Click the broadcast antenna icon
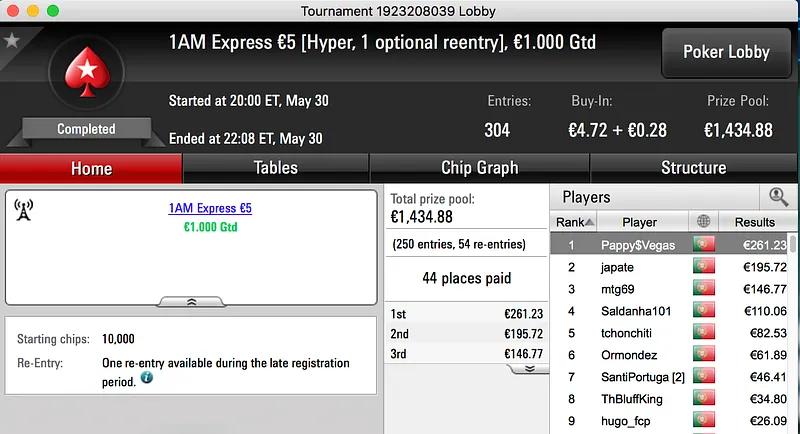Image resolution: width=800 pixels, height=434 pixels. [24, 209]
